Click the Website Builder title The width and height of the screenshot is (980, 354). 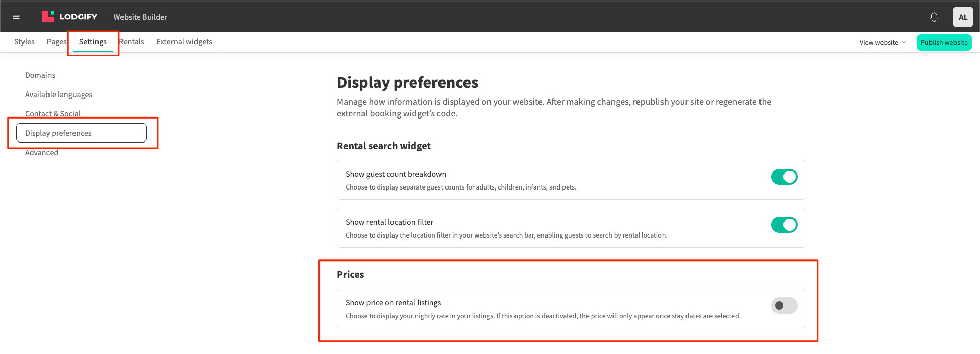pyautogui.click(x=140, y=17)
